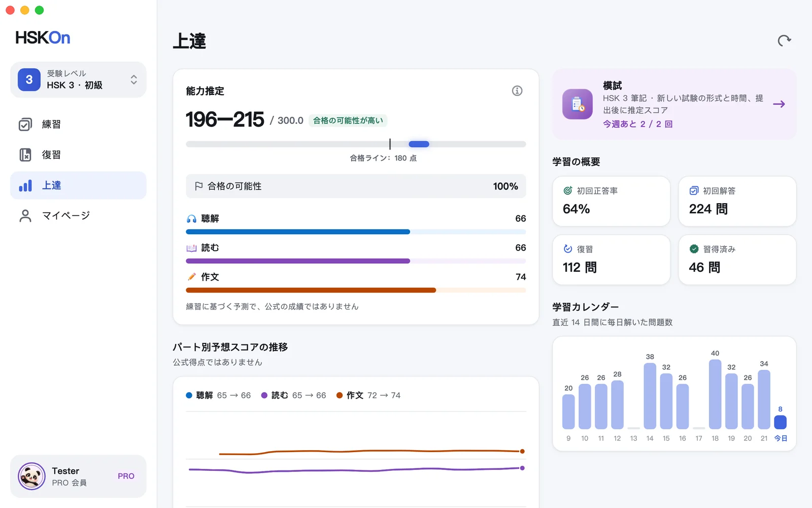Click the green badge icon beside 習得済み

click(x=694, y=249)
